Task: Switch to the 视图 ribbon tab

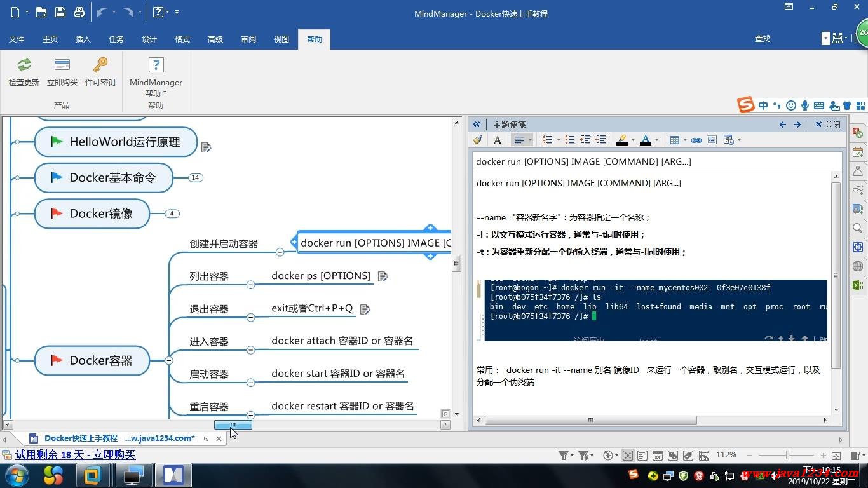Action: [x=281, y=39]
